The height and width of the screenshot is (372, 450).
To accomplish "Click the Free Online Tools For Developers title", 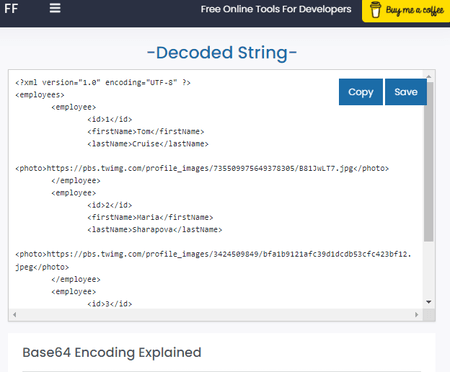I will tap(276, 9).
